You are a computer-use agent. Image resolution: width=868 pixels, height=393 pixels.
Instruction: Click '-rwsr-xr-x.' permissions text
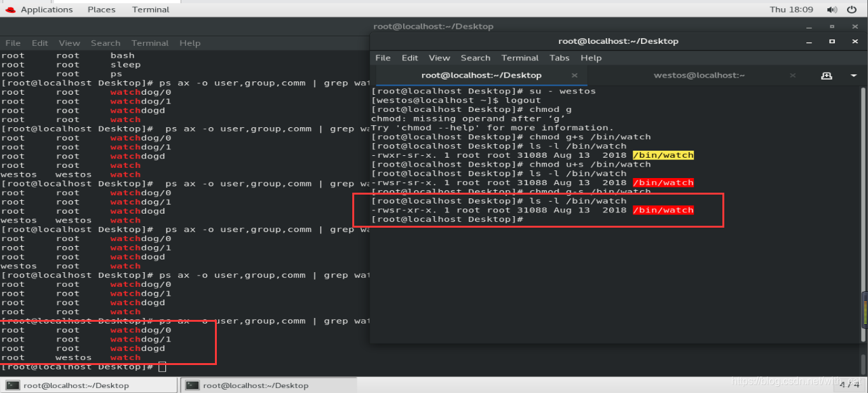(404, 210)
